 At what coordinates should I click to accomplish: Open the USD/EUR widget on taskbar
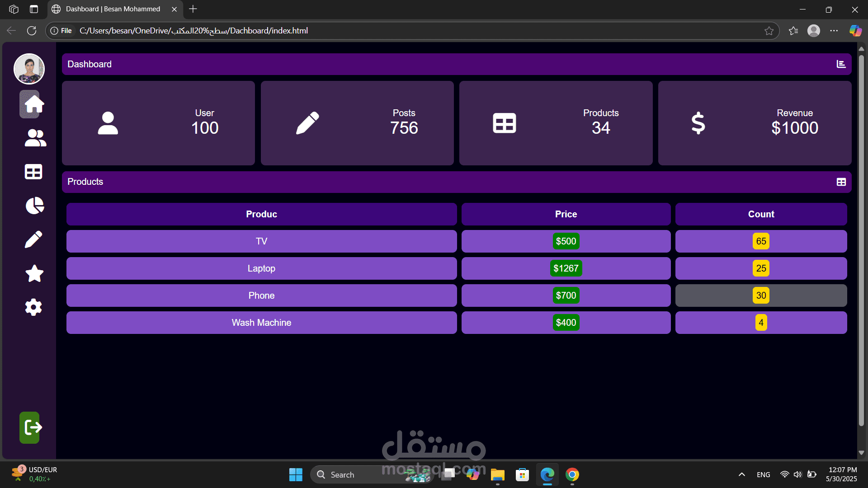[x=34, y=474]
